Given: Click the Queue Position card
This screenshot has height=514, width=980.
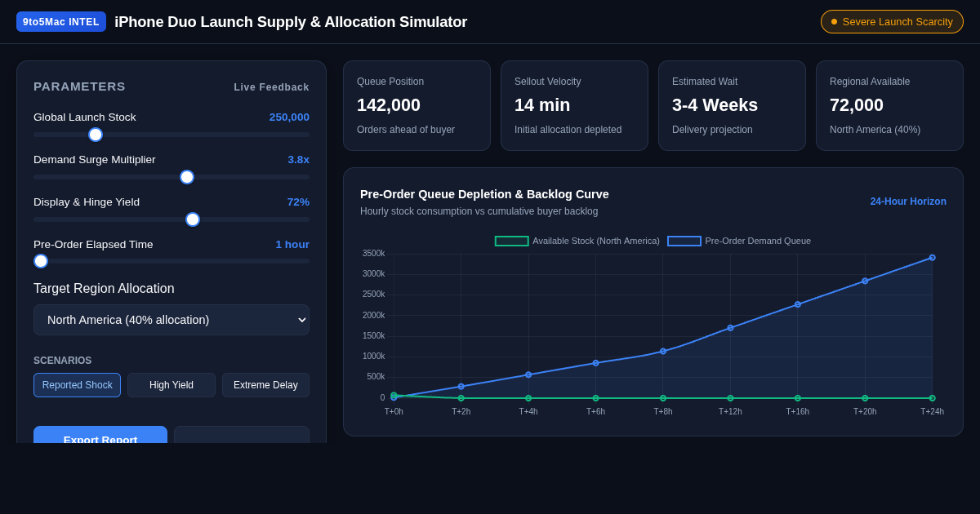Looking at the screenshot, I should click(416, 105).
